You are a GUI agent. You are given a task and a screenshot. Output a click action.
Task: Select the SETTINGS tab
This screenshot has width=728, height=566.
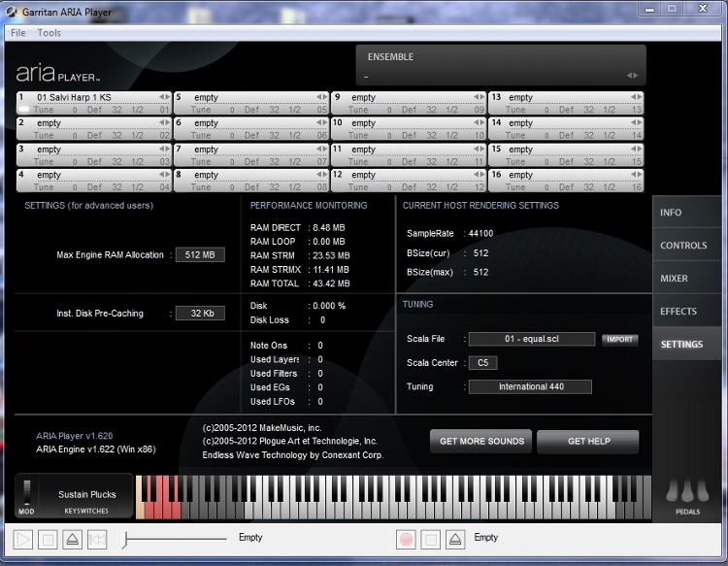click(686, 344)
